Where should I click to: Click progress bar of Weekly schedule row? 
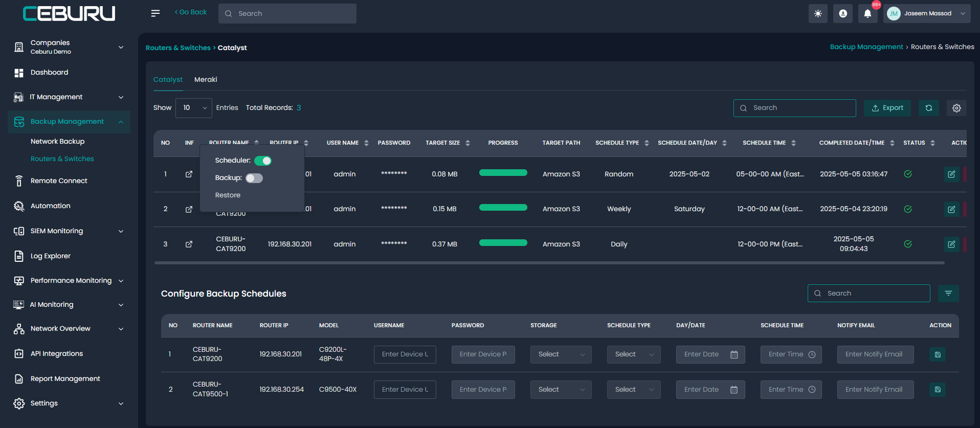[x=503, y=208]
